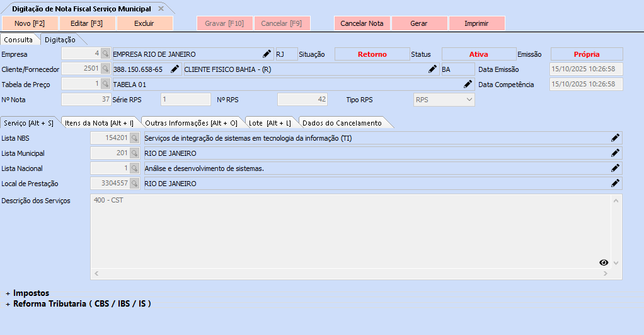Click the Lista Municipal search magnifier
This screenshot has width=644, height=335.
coord(134,153)
